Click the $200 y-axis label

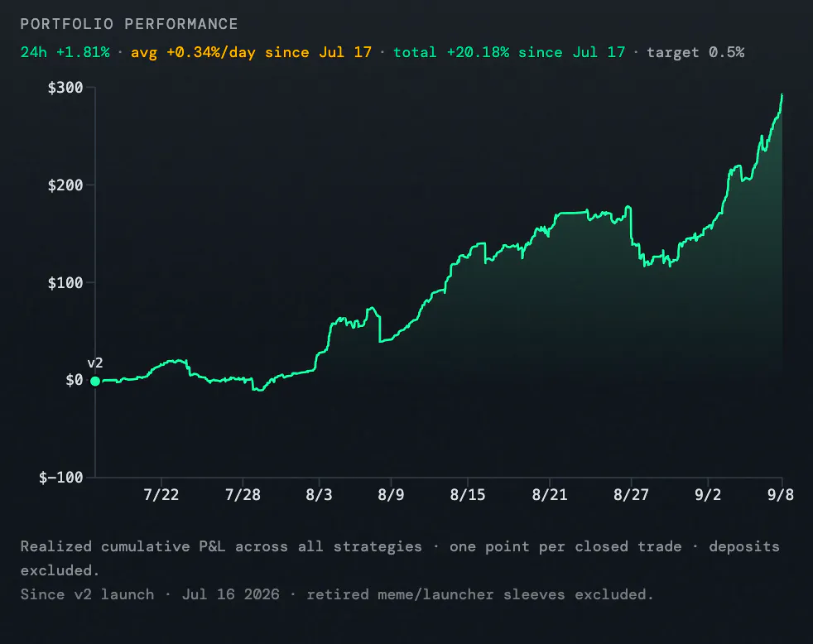(x=65, y=185)
